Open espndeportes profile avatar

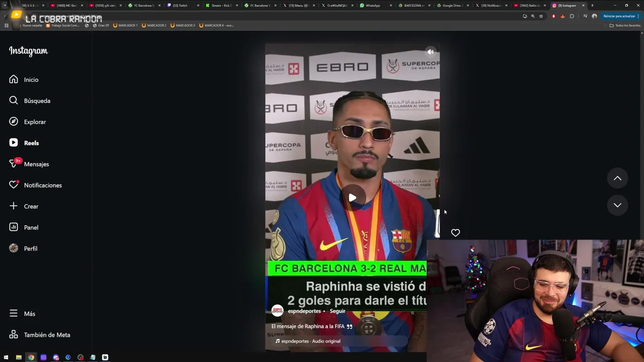tap(277, 311)
